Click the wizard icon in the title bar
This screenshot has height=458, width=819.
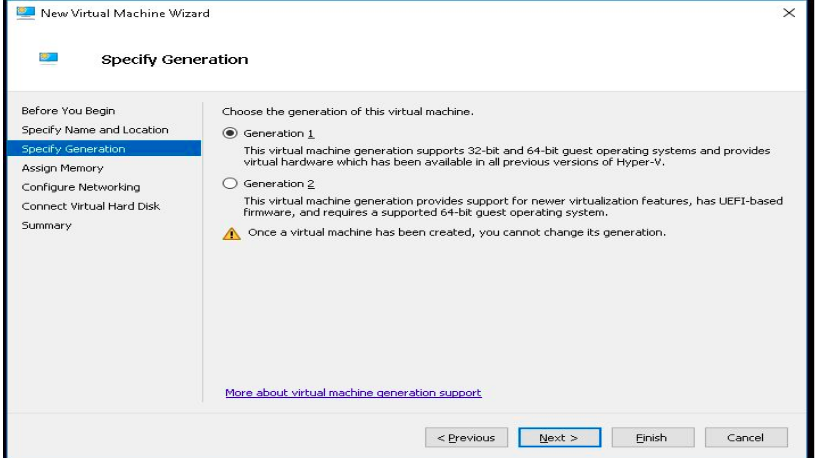point(26,13)
